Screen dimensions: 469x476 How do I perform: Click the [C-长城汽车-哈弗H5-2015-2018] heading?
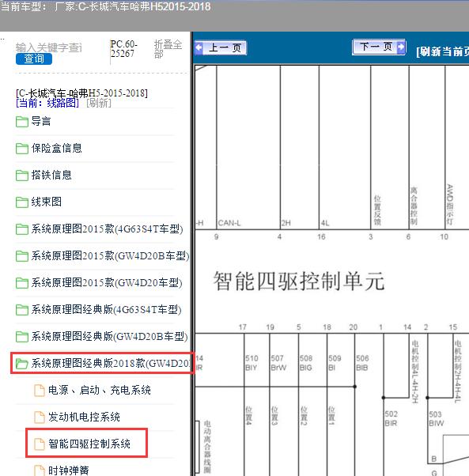coord(81,93)
